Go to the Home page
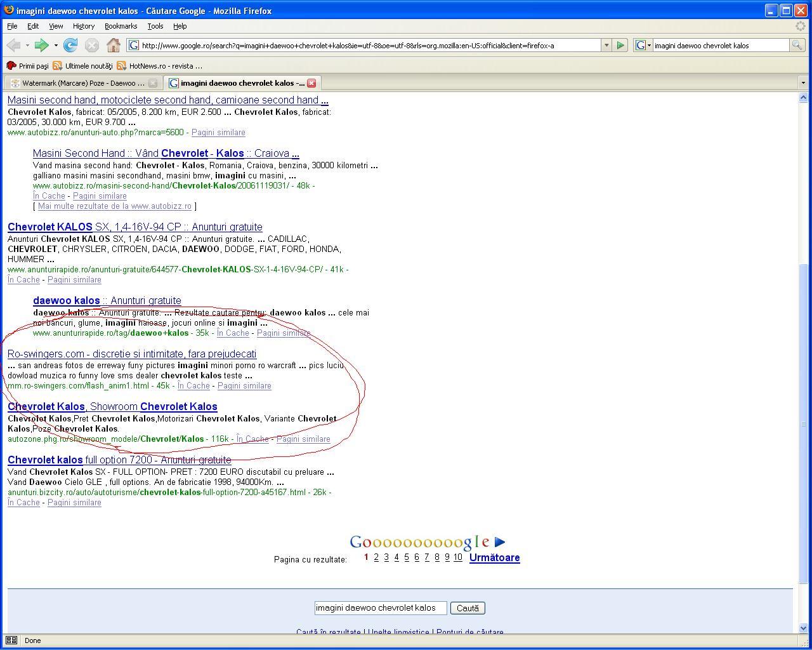 pos(114,45)
